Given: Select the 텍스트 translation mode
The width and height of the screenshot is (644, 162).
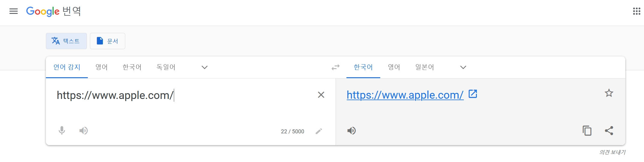Looking at the screenshot, I should (x=66, y=41).
